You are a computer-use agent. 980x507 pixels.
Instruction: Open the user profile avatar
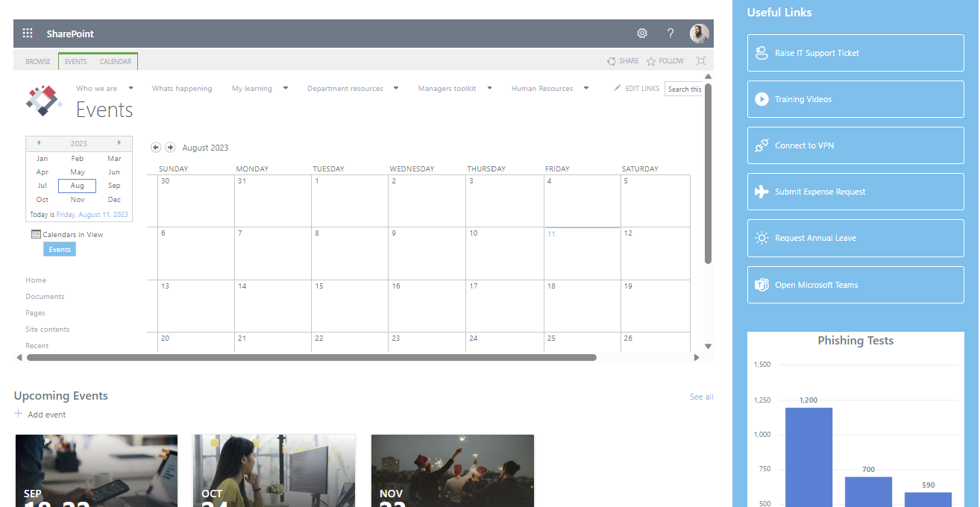(x=699, y=34)
